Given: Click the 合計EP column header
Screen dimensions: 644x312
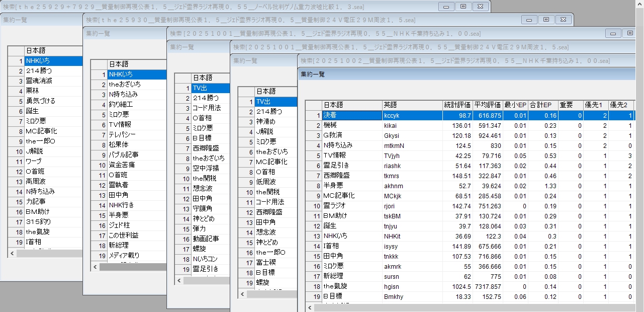Looking at the screenshot, I should 542,105.
